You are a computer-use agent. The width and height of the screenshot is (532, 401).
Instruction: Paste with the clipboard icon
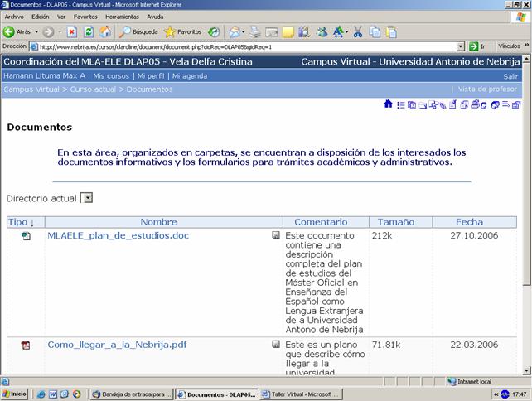(x=391, y=32)
